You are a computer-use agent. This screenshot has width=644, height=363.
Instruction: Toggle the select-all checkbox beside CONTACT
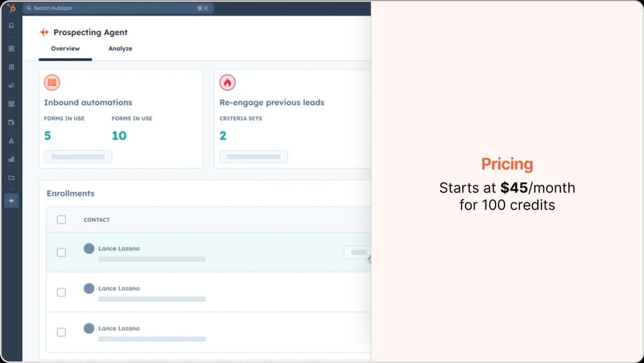point(61,220)
